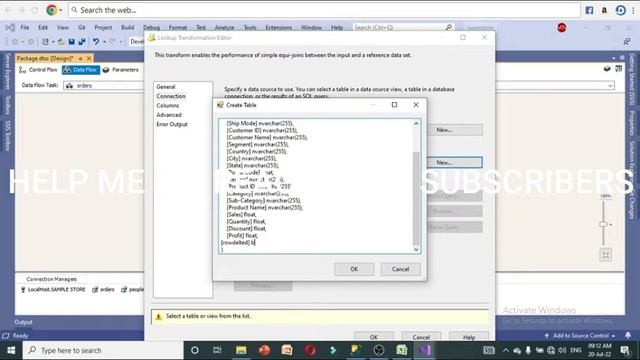The image size is (640, 360).
Task: Expand the undo history dropdown arrow
Action: click(104, 42)
